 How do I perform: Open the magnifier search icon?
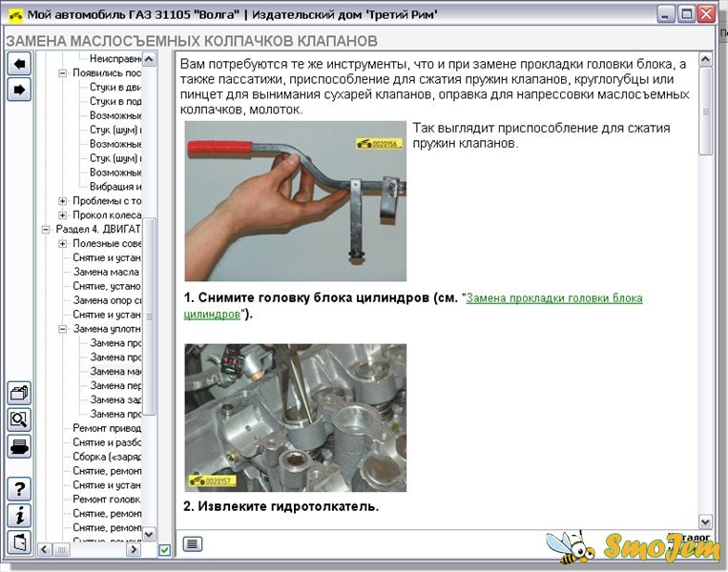click(x=19, y=419)
